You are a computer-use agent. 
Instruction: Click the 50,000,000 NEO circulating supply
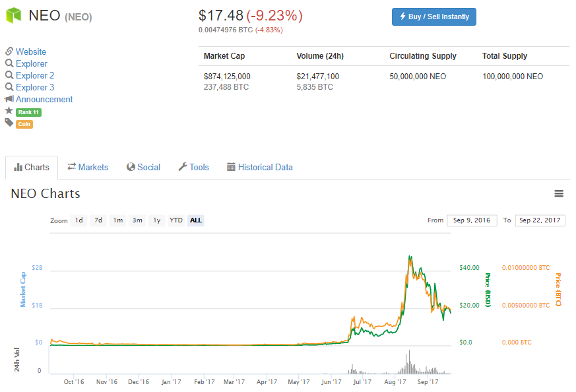tap(418, 77)
